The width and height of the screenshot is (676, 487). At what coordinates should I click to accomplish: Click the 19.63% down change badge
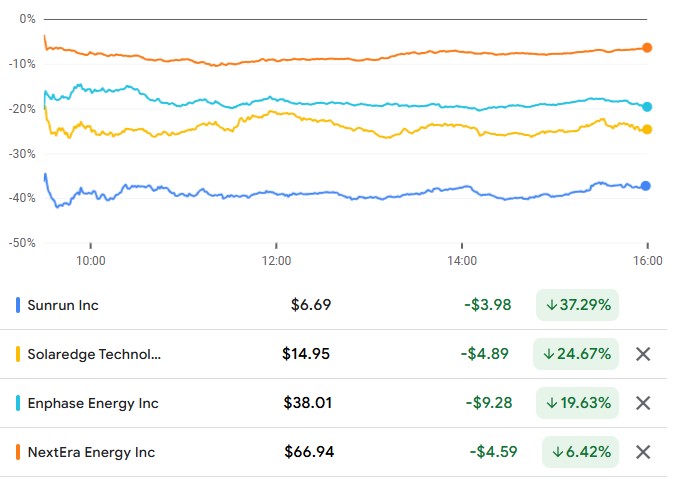[577, 403]
